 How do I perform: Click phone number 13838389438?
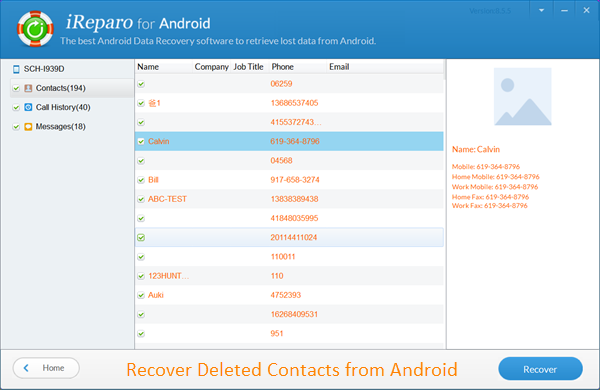[294, 199]
